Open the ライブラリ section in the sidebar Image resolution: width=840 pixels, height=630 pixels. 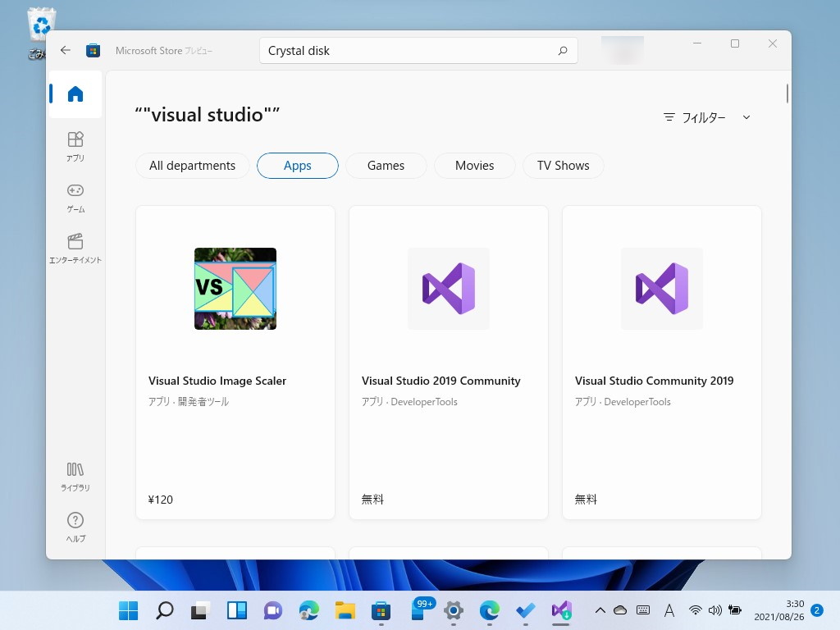[75, 477]
